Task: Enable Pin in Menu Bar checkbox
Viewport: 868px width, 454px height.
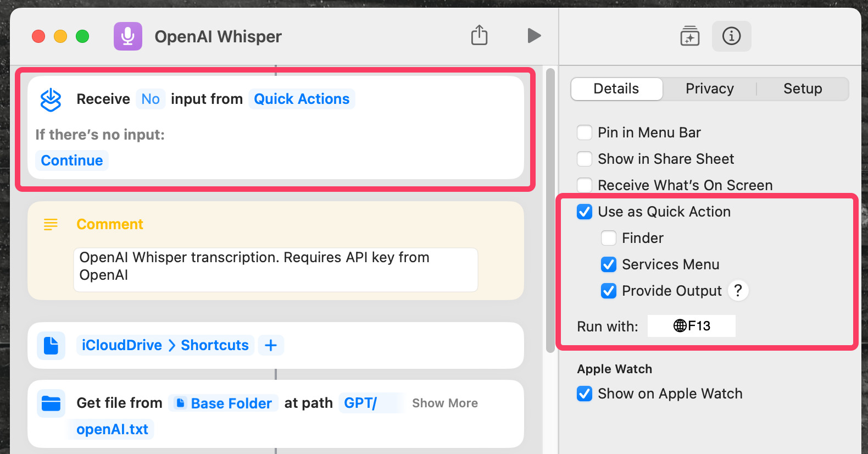Action: pos(585,132)
